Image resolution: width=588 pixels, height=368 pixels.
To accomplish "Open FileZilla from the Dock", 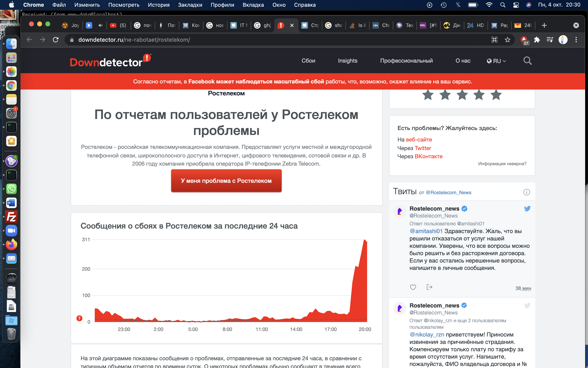I will point(11,217).
